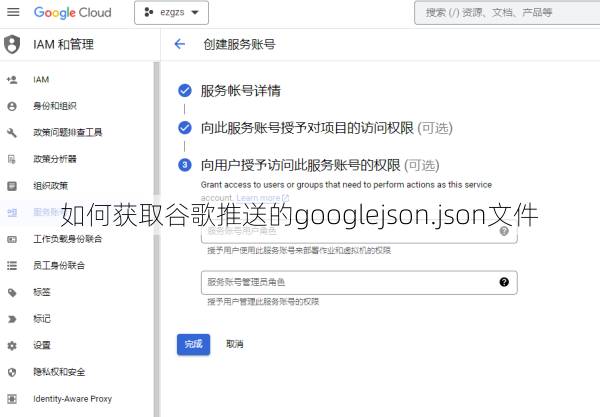This screenshot has height=417, width=600.
Task: Open 政策问题排查工具 in sidebar
Action: click(68, 132)
